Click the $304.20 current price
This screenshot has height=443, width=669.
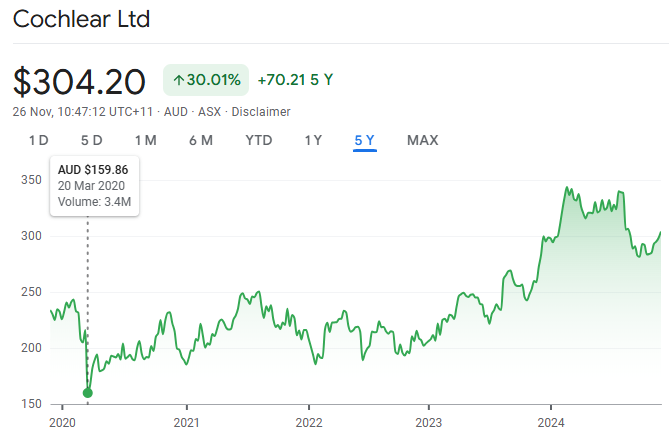[79, 82]
